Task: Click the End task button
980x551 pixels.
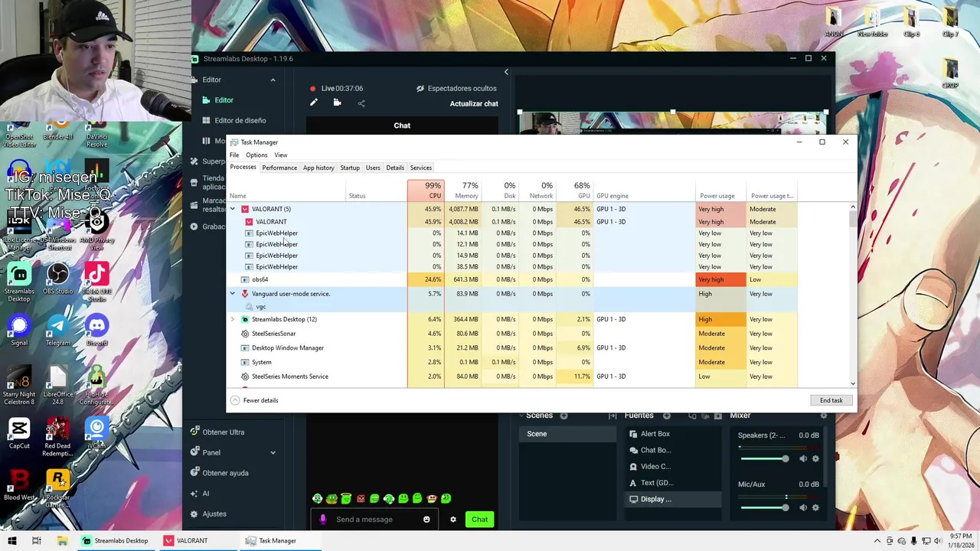Action: (831, 400)
